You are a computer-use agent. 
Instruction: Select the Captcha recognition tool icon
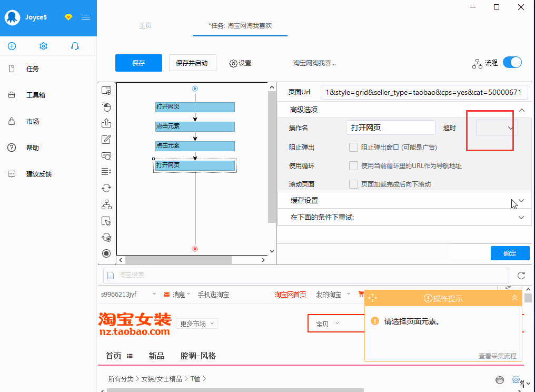106,156
